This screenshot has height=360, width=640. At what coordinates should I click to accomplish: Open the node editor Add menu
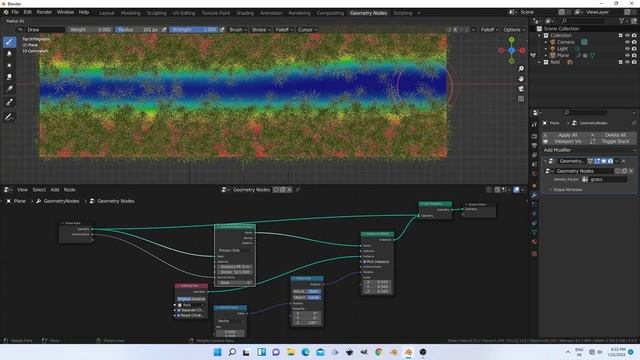[55, 190]
